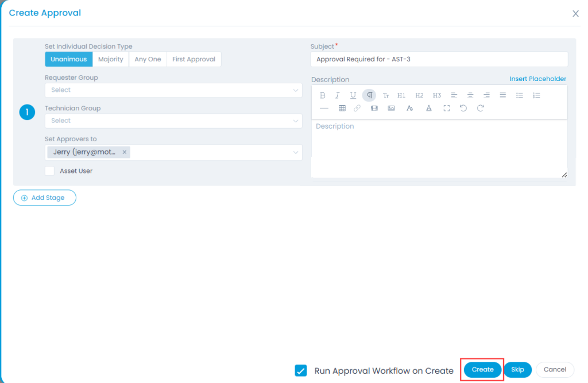Open the Technician Group dropdown
The width and height of the screenshot is (588, 383).
(172, 121)
